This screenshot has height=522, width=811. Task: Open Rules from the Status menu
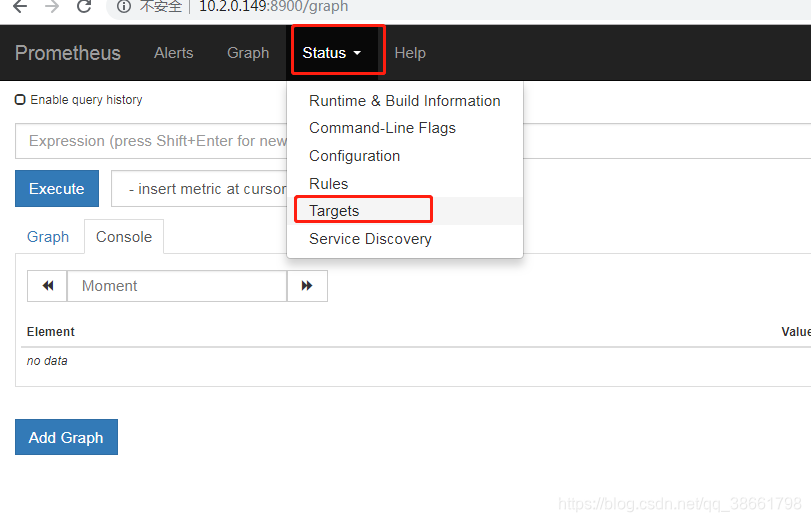pos(404,184)
